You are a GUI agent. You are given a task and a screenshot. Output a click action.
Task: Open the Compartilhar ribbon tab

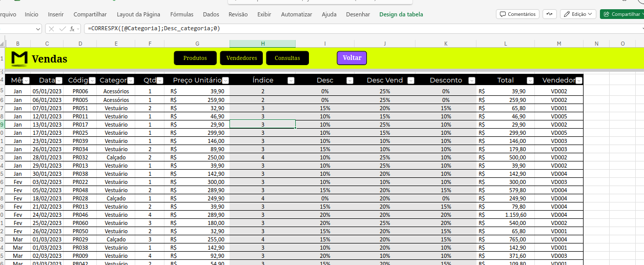tap(90, 14)
